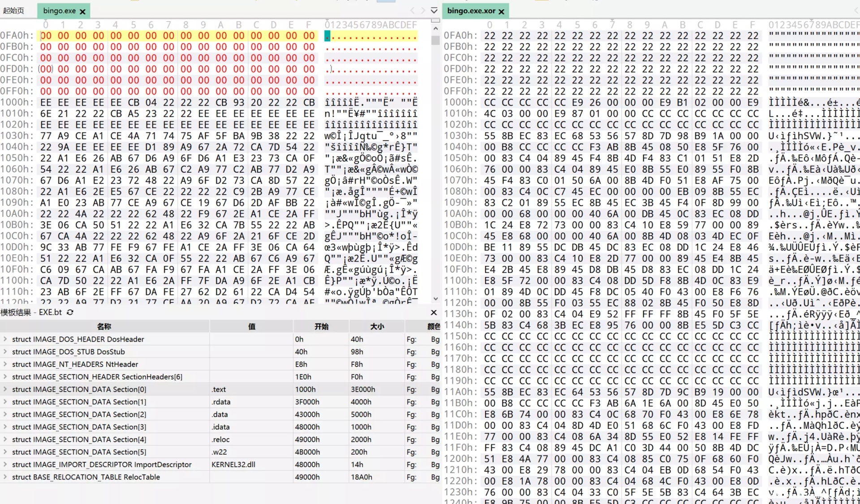
Task: Click the next tab arrow
Action: 423,10
